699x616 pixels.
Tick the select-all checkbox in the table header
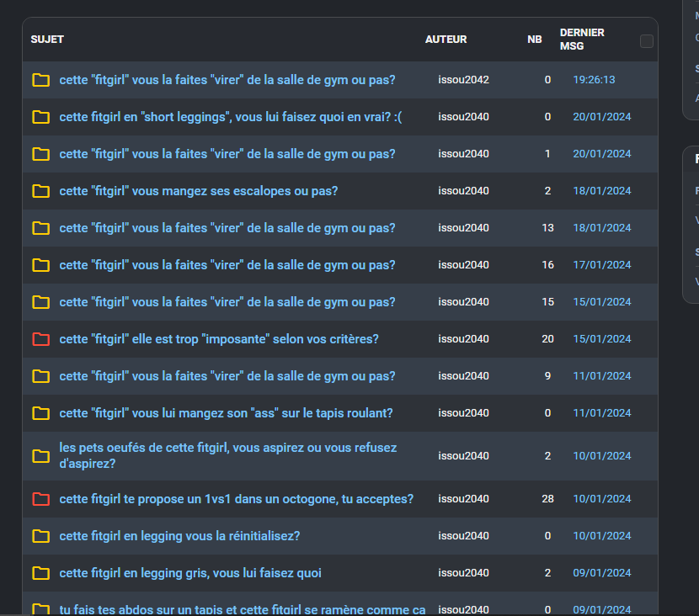click(647, 41)
